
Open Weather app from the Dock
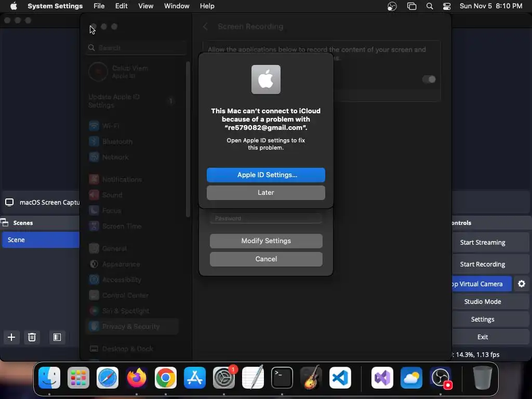click(411, 378)
